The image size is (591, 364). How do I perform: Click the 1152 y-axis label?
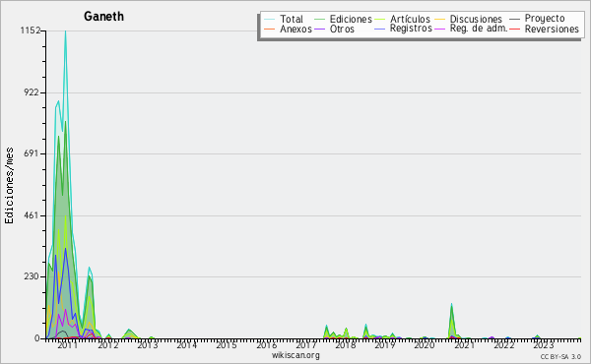[x=31, y=30]
